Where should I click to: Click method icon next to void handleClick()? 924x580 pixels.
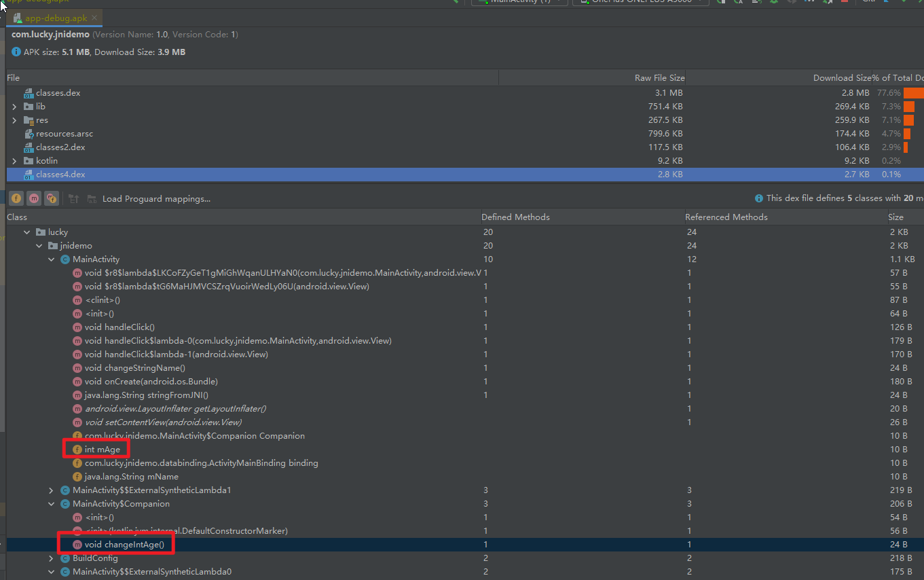click(x=77, y=327)
